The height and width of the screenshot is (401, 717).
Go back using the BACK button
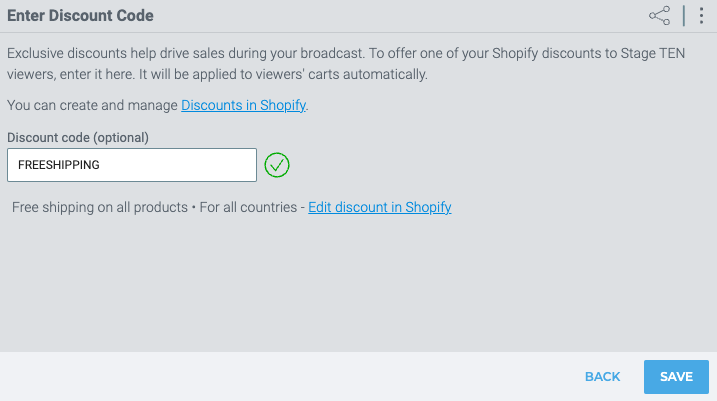tap(602, 377)
